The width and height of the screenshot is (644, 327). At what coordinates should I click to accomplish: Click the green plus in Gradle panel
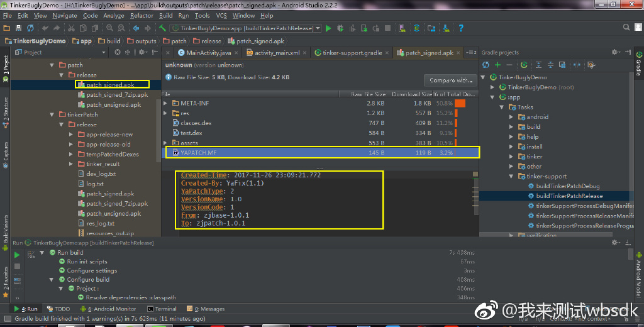[498, 65]
